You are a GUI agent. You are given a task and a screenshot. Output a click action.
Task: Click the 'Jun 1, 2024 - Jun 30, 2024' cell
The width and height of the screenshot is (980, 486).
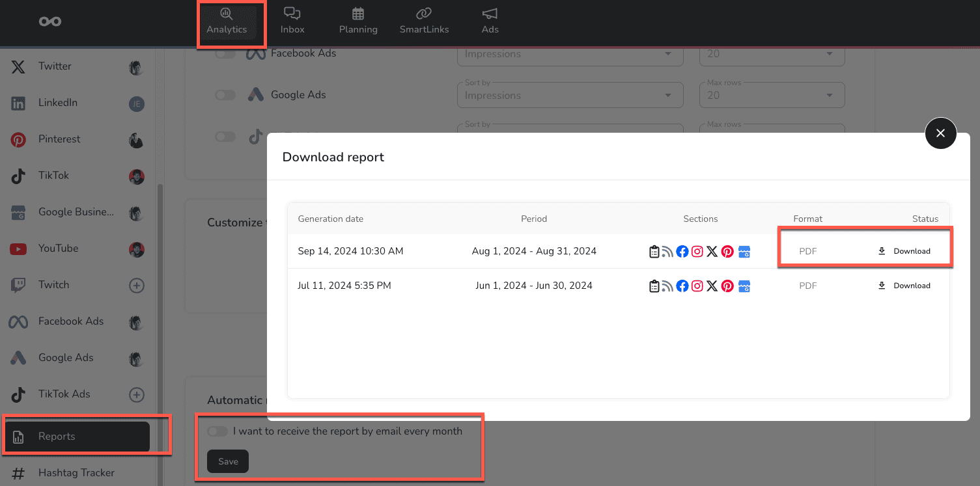click(534, 286)
